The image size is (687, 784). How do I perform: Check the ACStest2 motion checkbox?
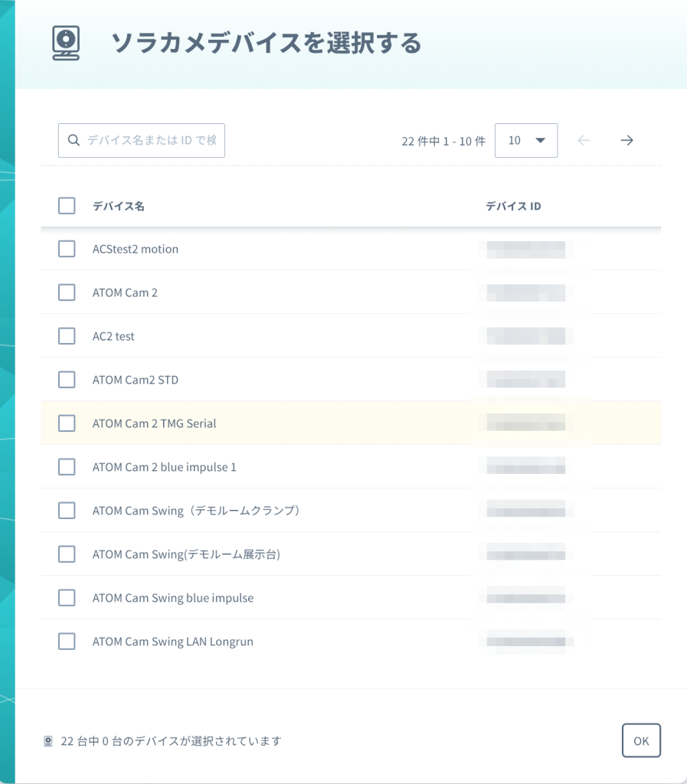pos(67,249)
